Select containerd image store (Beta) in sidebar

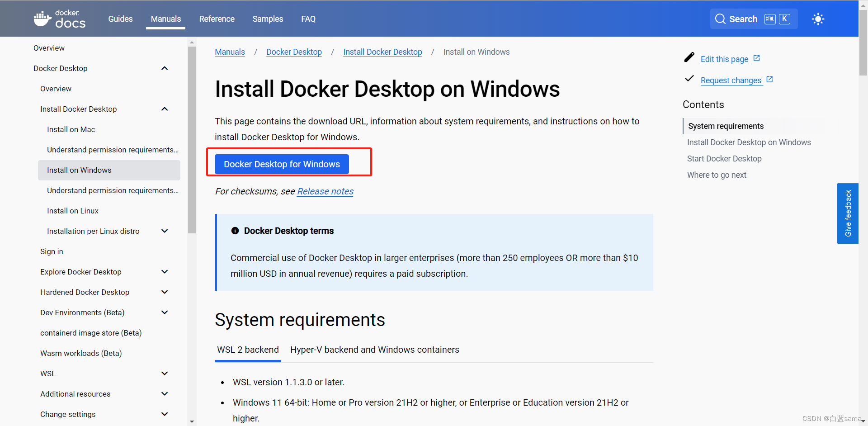coord(91,333)
